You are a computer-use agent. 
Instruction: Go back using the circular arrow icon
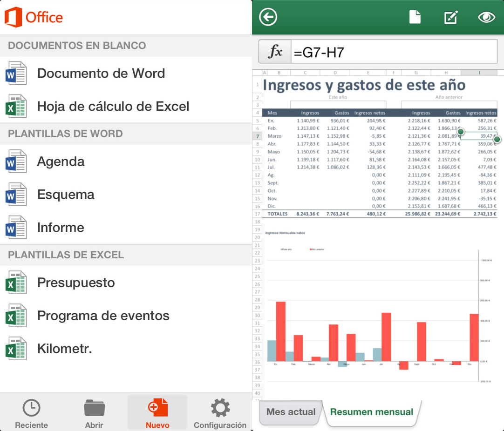pos(268,17)
